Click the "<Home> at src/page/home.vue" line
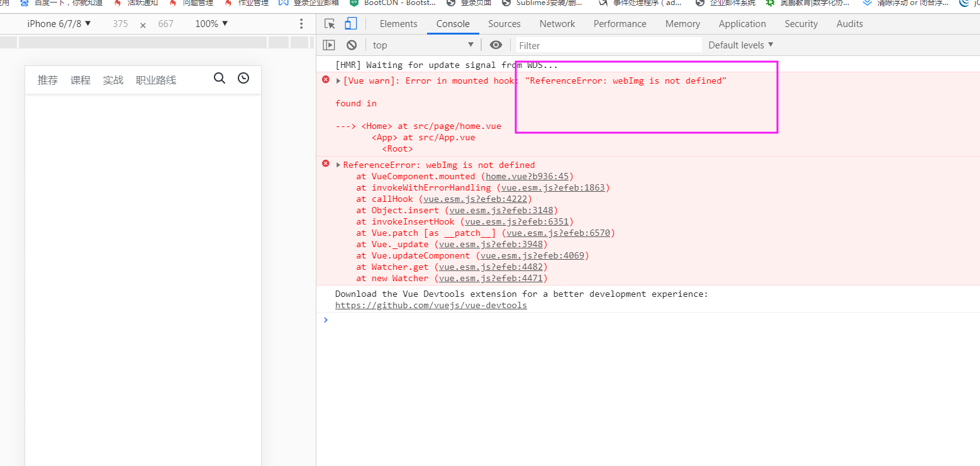 click(431, 126)
